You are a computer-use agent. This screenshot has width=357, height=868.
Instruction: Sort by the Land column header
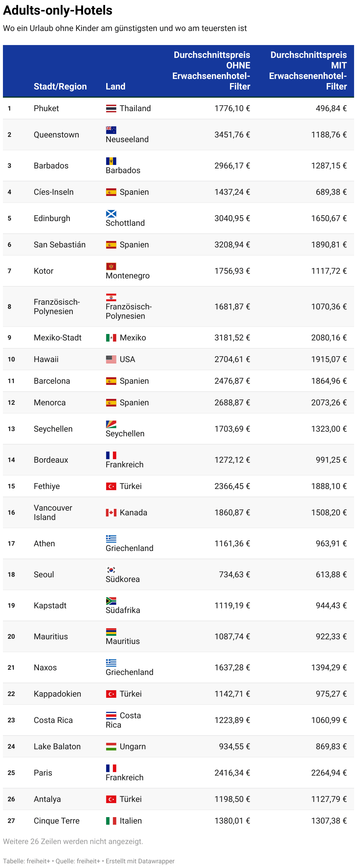tap(116, 87)
